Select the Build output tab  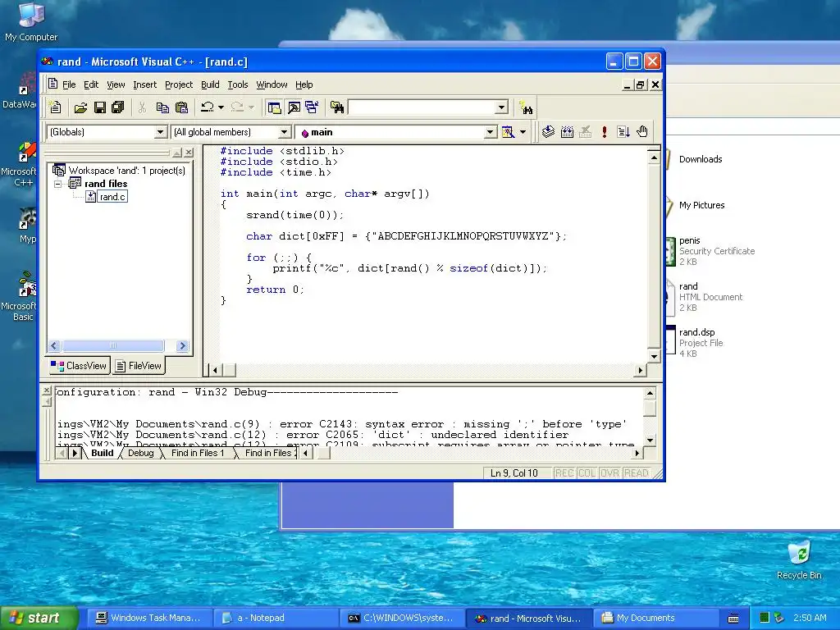click(x=102, y=453)
